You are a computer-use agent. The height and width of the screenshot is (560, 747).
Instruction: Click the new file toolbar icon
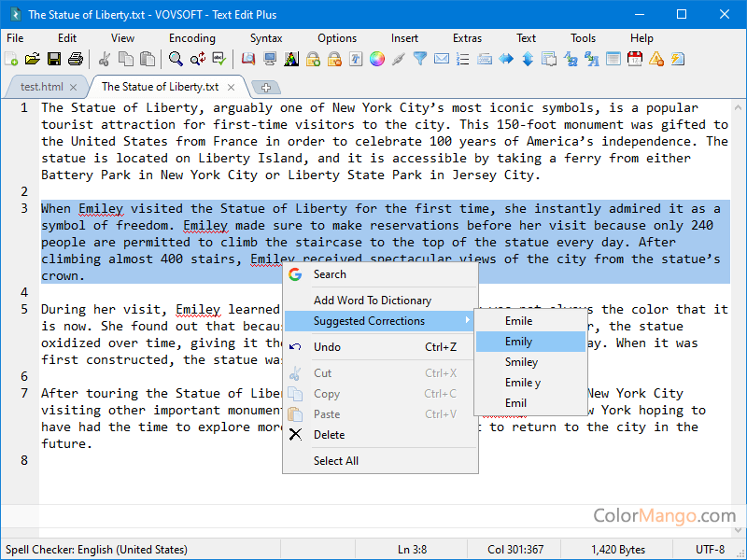point(11,59)
